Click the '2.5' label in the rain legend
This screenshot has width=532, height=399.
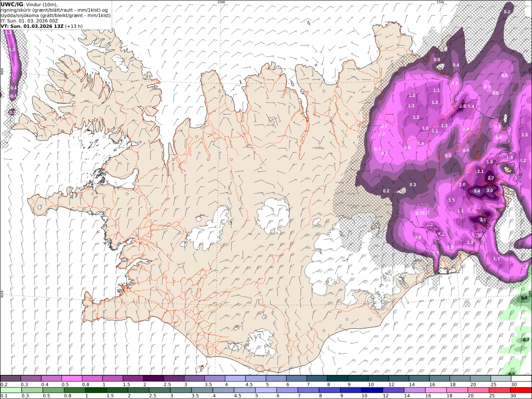point(152,396)
